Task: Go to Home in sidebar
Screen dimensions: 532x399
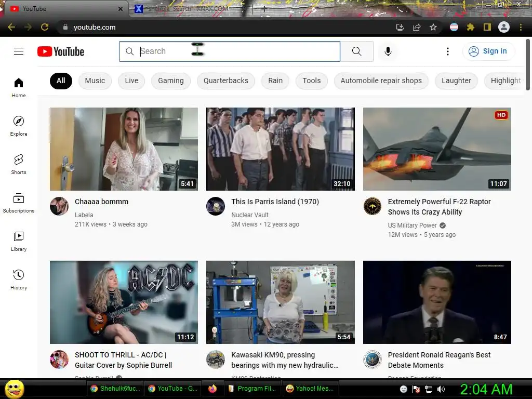Action: 19,87
